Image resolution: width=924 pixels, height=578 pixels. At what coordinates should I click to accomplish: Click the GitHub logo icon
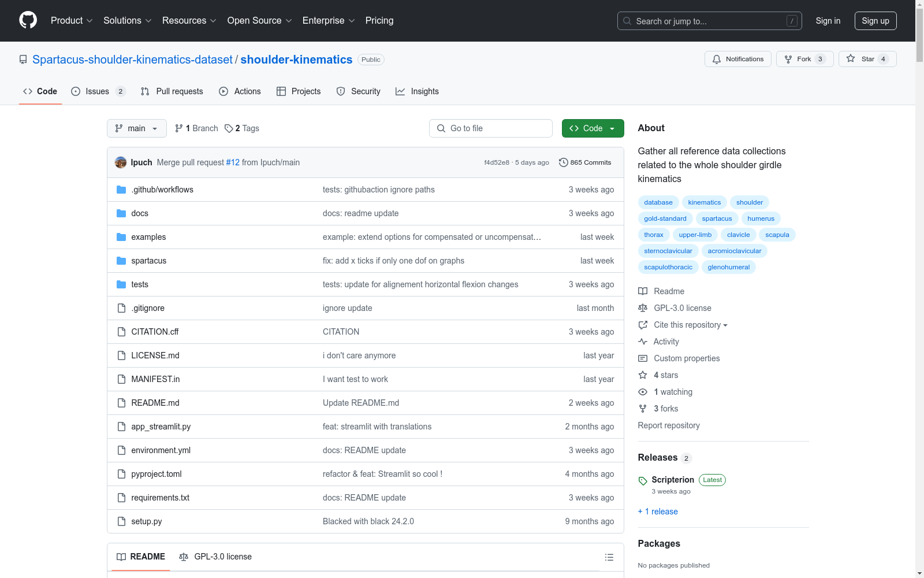pos(28,20)
